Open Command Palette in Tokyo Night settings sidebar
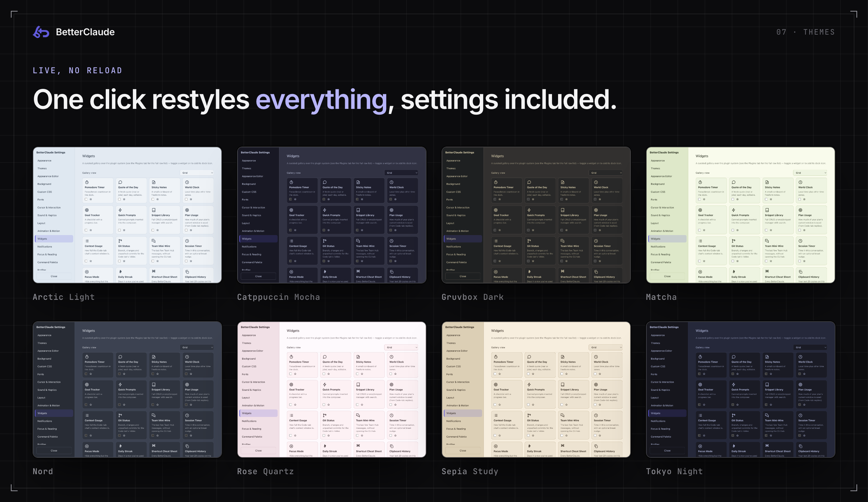Image resolution: width=868 pixels, height=502 pixels. 667,437
